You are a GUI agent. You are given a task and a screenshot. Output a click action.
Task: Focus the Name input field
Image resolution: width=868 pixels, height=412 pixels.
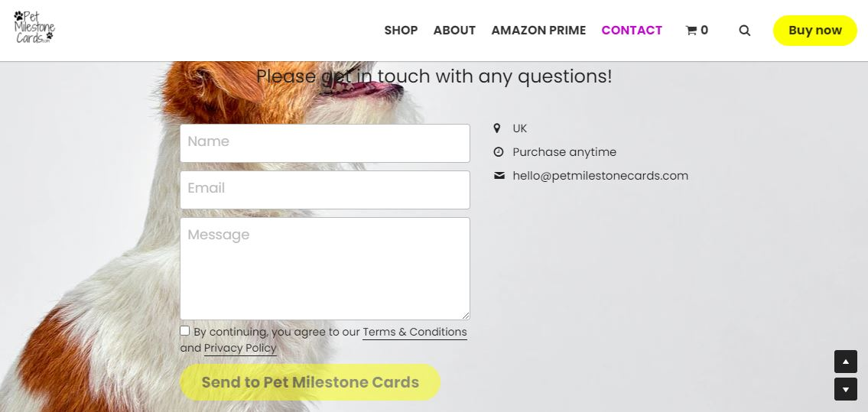pyautogui.click(x=324, y=143)
